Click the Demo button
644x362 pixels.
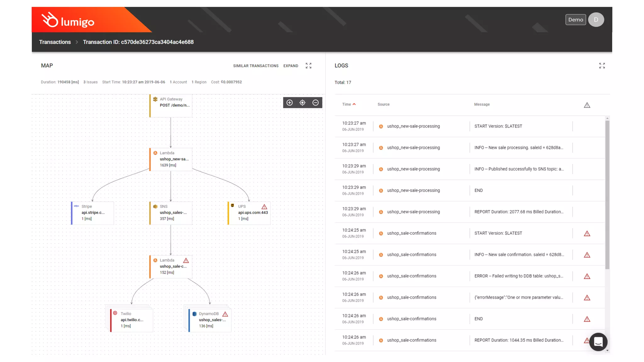point(575,20)
